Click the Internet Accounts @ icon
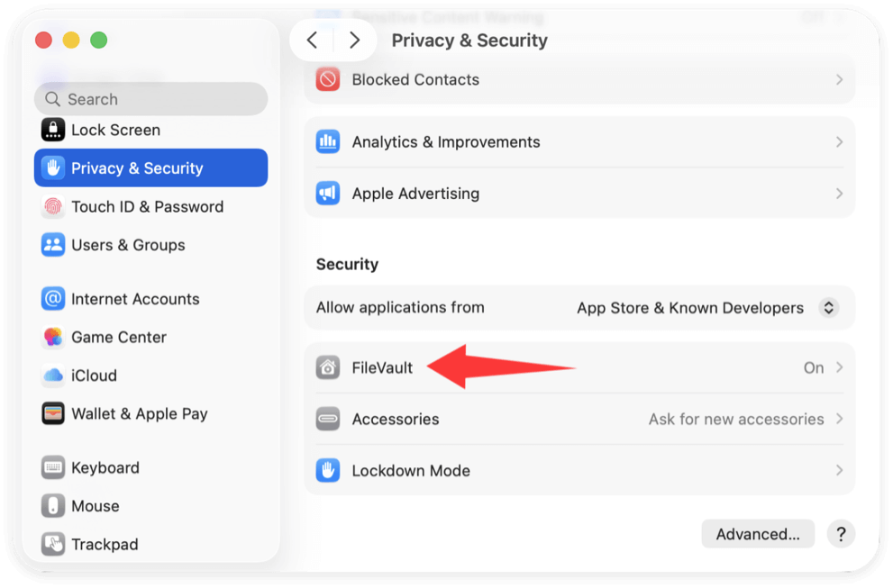The image size is (893, 588). coord(52,298)
